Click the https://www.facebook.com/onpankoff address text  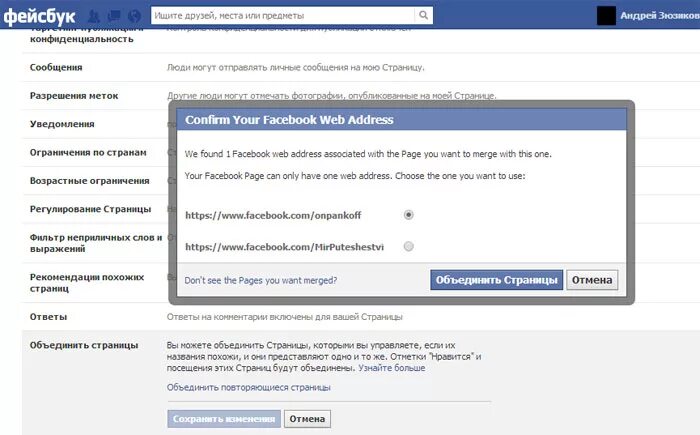tap(273, 215)
